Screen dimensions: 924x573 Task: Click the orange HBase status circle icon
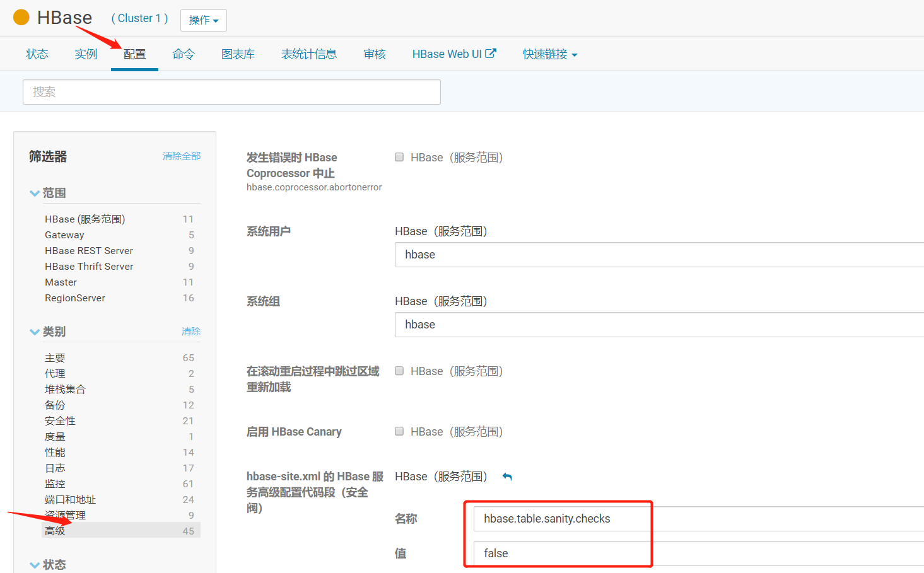tap(21, 17)
